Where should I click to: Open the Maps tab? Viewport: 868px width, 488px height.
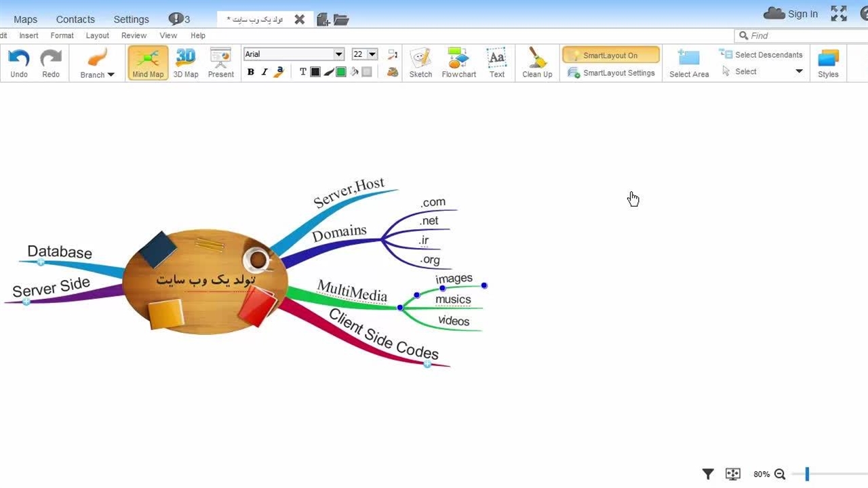(x=26, y=20)
